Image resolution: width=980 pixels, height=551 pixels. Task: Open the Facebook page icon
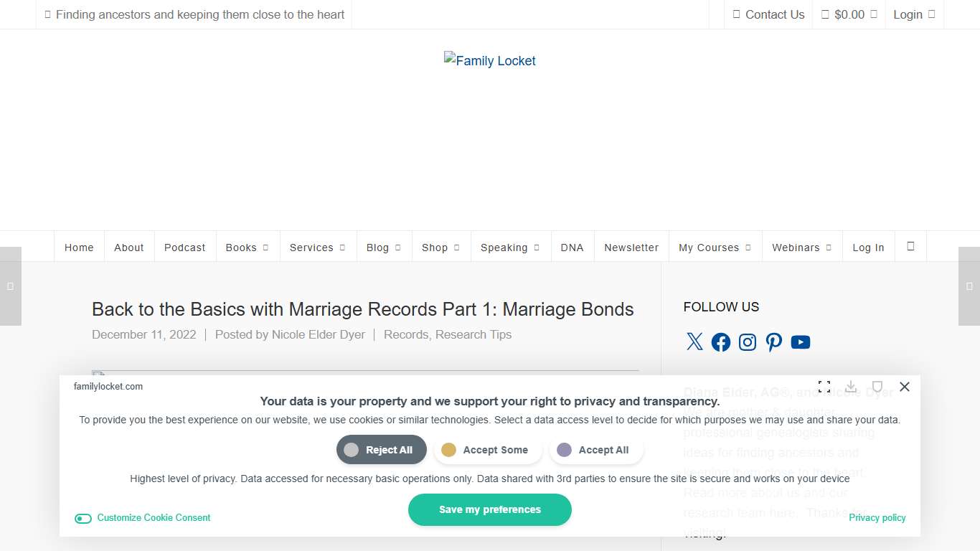pos(721,342)
